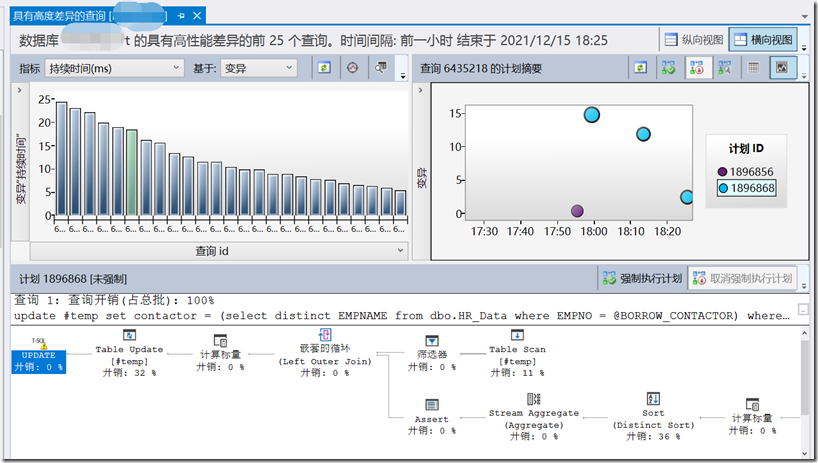Select the filter operator node
Screen dimensions: 818x463
(x=432, y=353)
